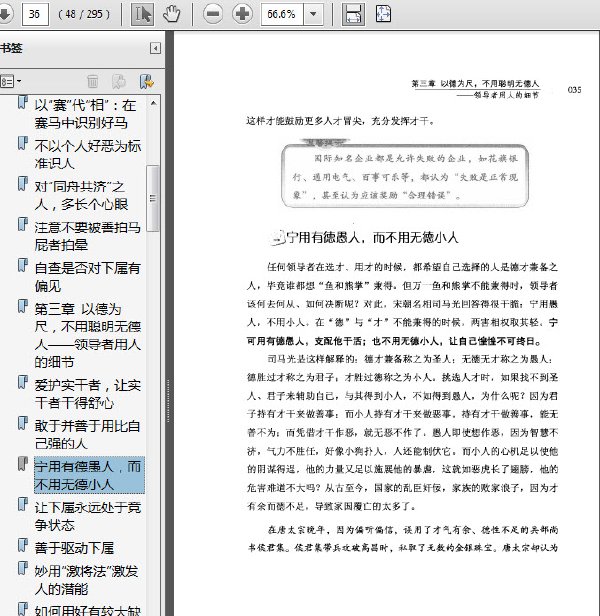Open bookmark 让下属永远处于竞争状态
This screenshot has width=600, height=616.
click(x=87, y=516)
